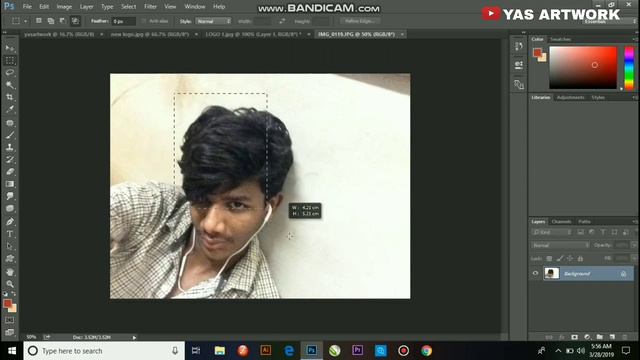Open the Image menu
This screenshot has width=640, height=360.
pos(64,7)
